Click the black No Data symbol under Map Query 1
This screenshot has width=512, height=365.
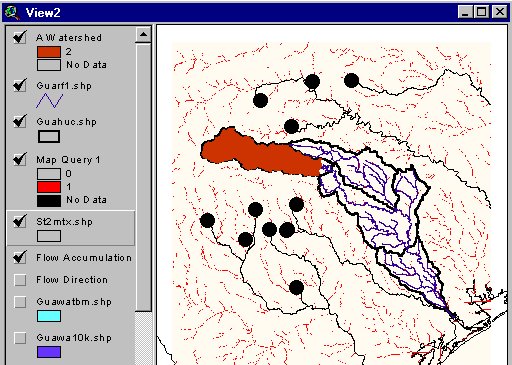point(49,201)
